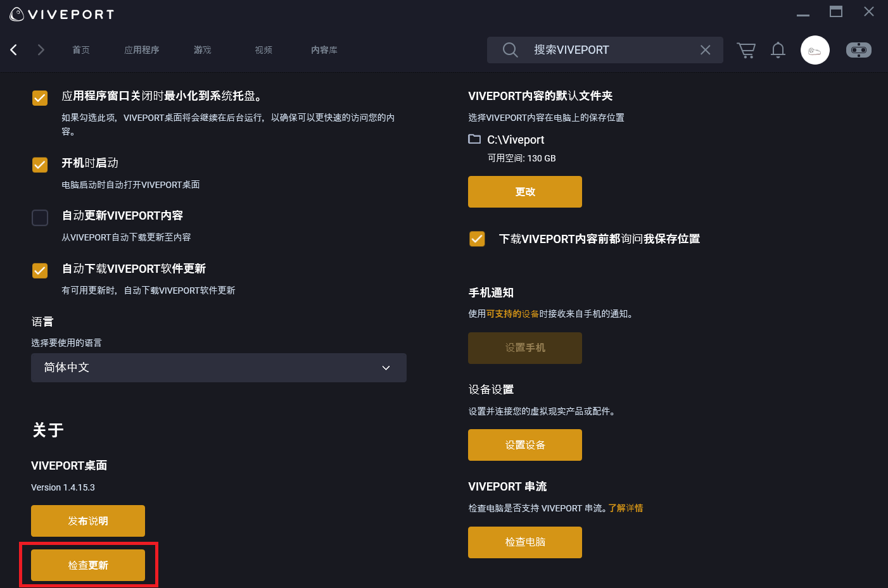Image resolution: width=888 pixels, height=588 pixels.
Task: Open the 首页 tab
Action: (81, 50)
